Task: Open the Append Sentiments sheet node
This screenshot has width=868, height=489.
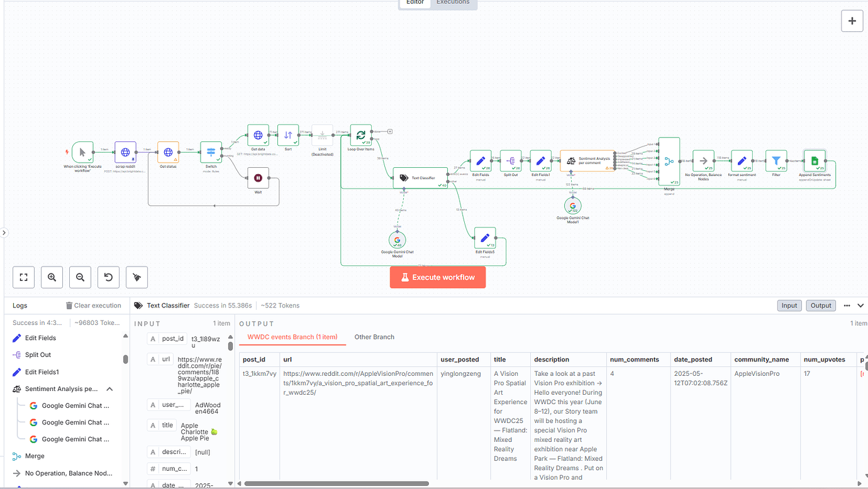Action: pos(814,161)
